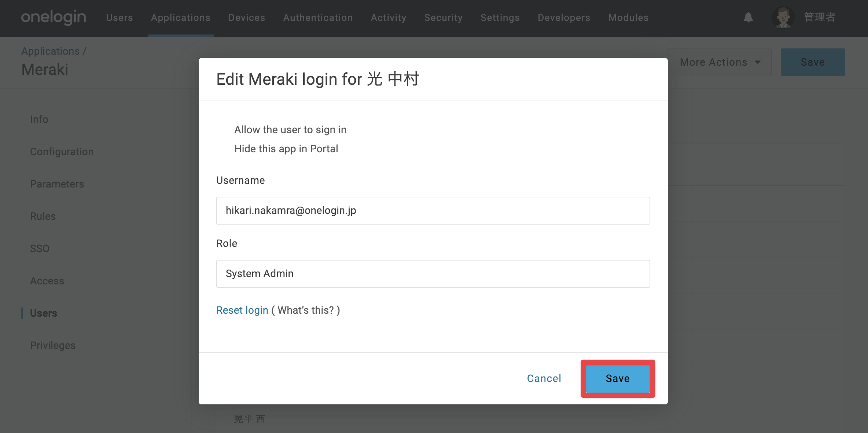Open the notifications bell in header
Image resolution: width=868 pixels, height=433 pixels.
[x=748, y=17]
